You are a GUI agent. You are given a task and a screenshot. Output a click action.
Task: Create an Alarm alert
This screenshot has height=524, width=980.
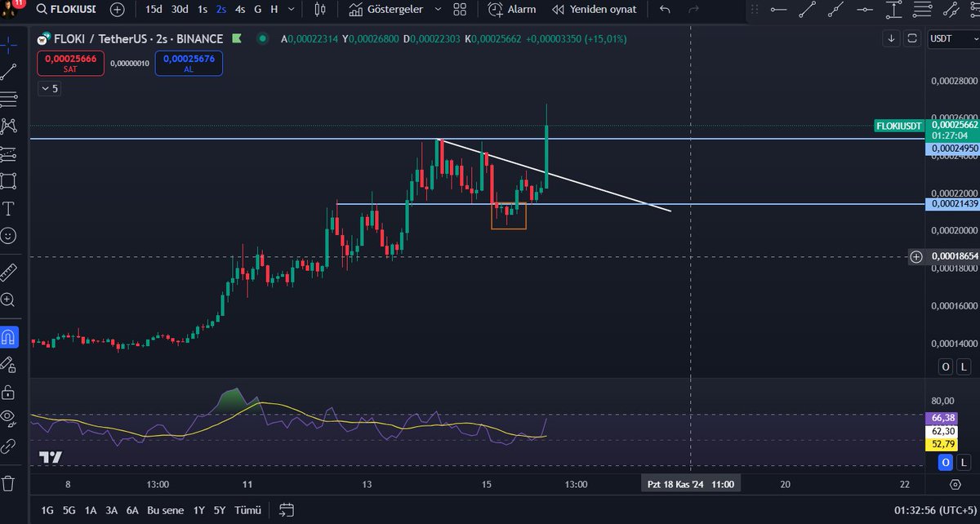[x=512, y=10]
